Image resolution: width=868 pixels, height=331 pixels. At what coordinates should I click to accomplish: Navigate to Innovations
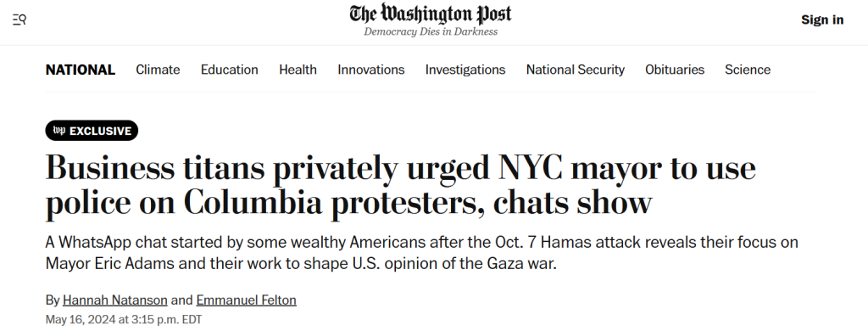tap(371, 70)
